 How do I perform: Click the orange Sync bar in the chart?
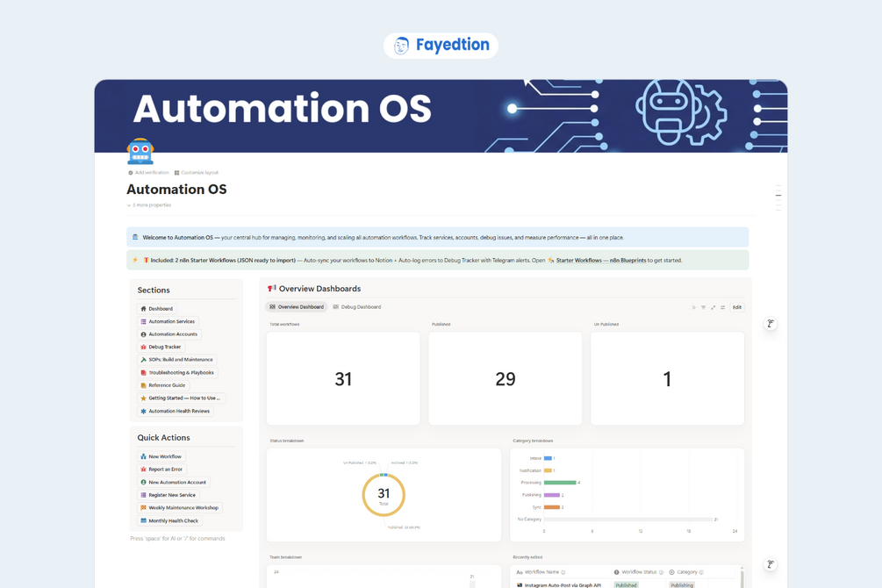552,507
